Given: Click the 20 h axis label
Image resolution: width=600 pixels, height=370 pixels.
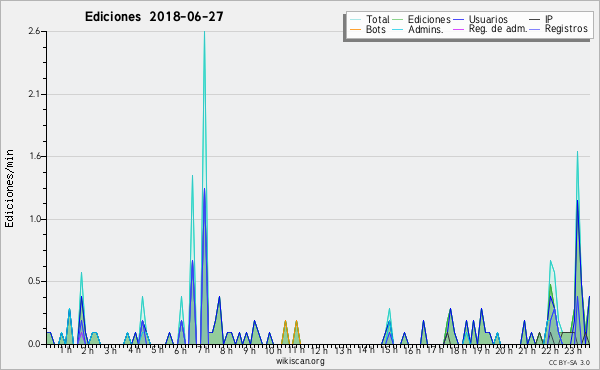Looking at the screenshot, I should coord(504,350).
